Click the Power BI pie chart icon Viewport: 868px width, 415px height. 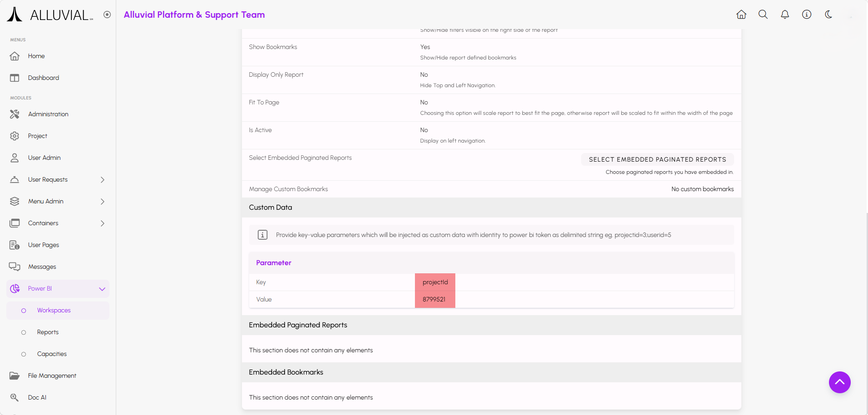[15, 288]
